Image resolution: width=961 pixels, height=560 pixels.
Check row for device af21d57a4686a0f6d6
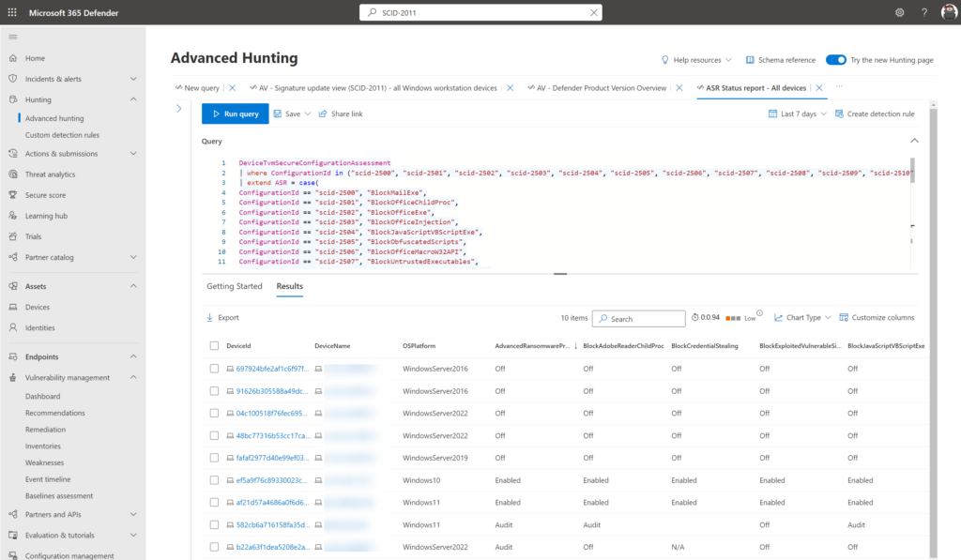214,503
